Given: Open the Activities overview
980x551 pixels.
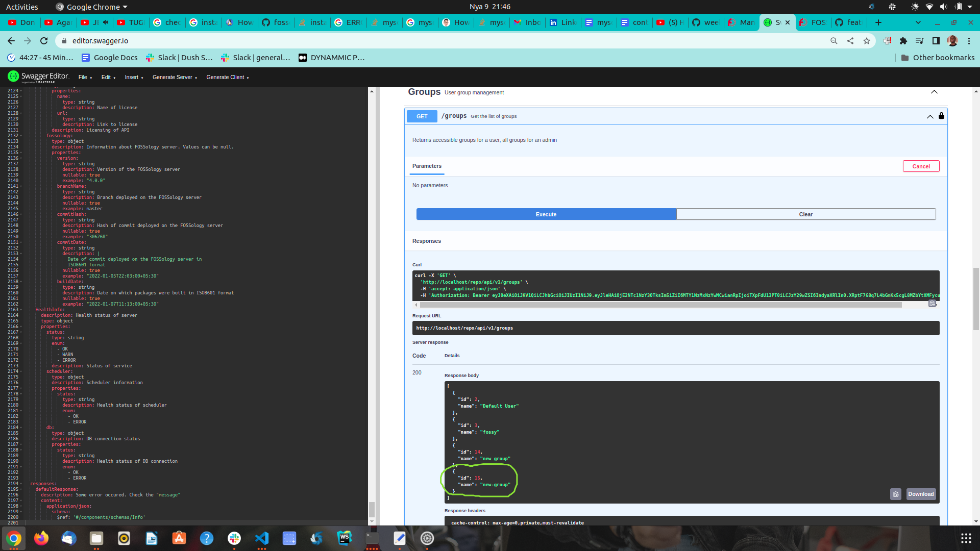Looking at the screenshot, I should 22,7.
